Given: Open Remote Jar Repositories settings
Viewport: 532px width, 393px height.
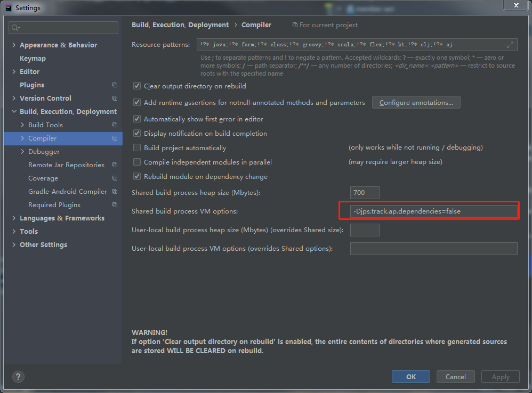Looking at the screenshot, I should coord(66,165).
